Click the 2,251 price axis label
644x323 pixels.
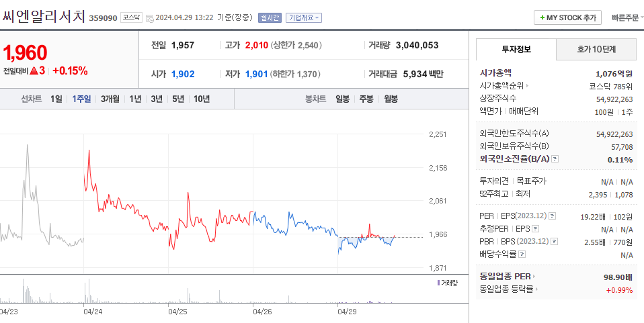point(438,134)
